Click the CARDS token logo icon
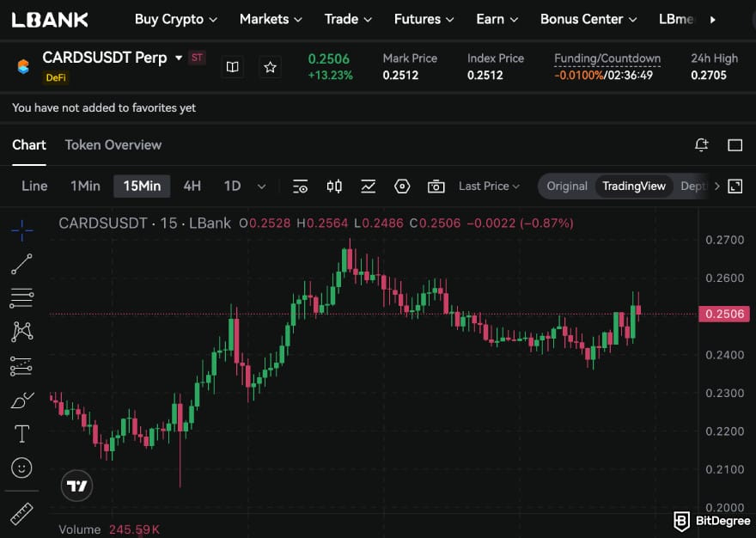Image resolution: width=756 pixels, height=538 pixels. [23, 66]
